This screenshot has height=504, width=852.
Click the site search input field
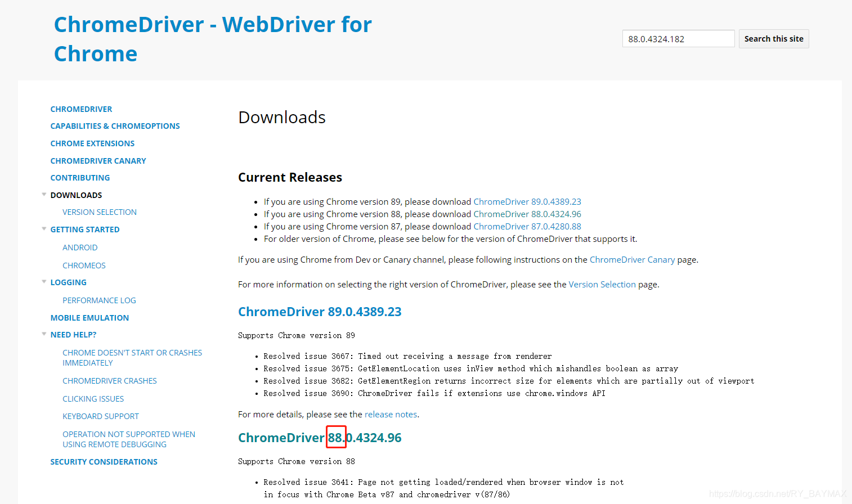tap(678, 38)
